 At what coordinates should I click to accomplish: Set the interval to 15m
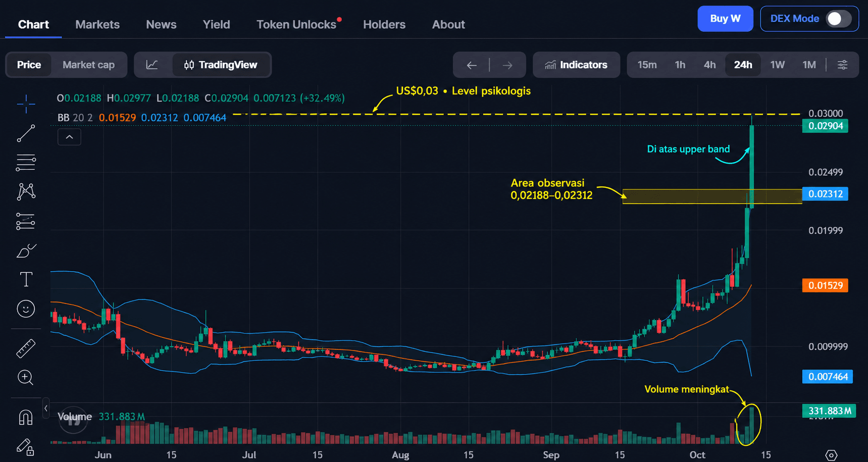click(x=647, y=65)
